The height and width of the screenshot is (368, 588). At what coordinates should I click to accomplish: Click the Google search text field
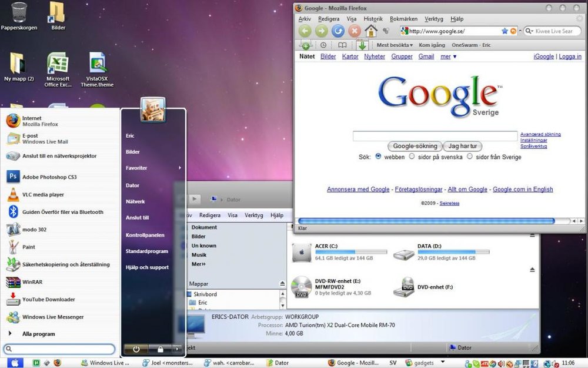click(x=435, y=136)
